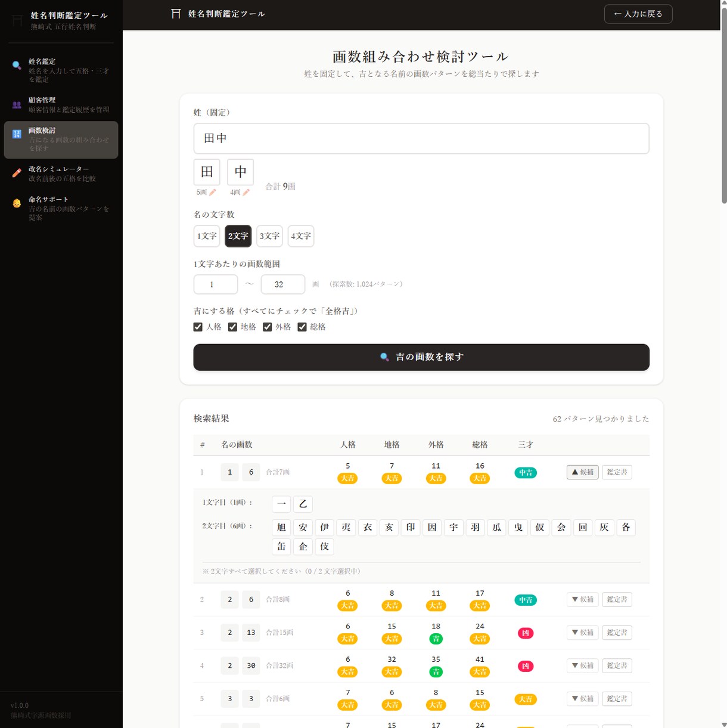This screenshot has height=728, width=727.
Task: Click the 姓（固定） surname input field
Action: [x=421, y=138]
